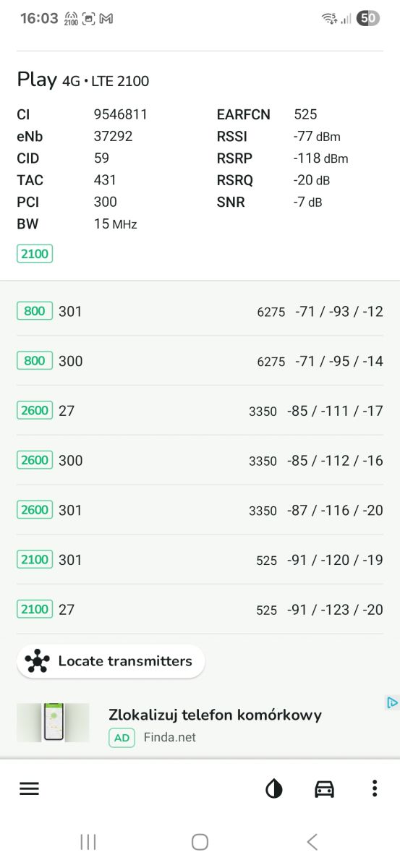The height and width of the screenshot is (868, 400).
Task: Tap the battery indicator showing 50
Action: (x=368, y=19)
